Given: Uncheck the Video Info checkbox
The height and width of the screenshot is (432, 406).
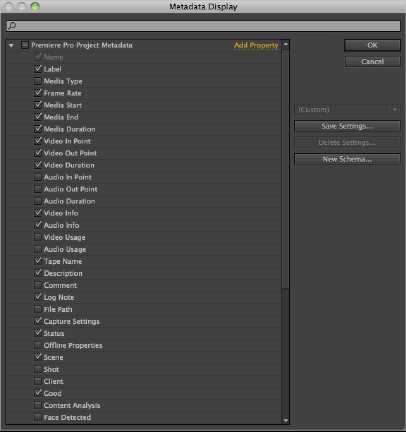Looking at the screenshot, I should (x=38, y=213).
